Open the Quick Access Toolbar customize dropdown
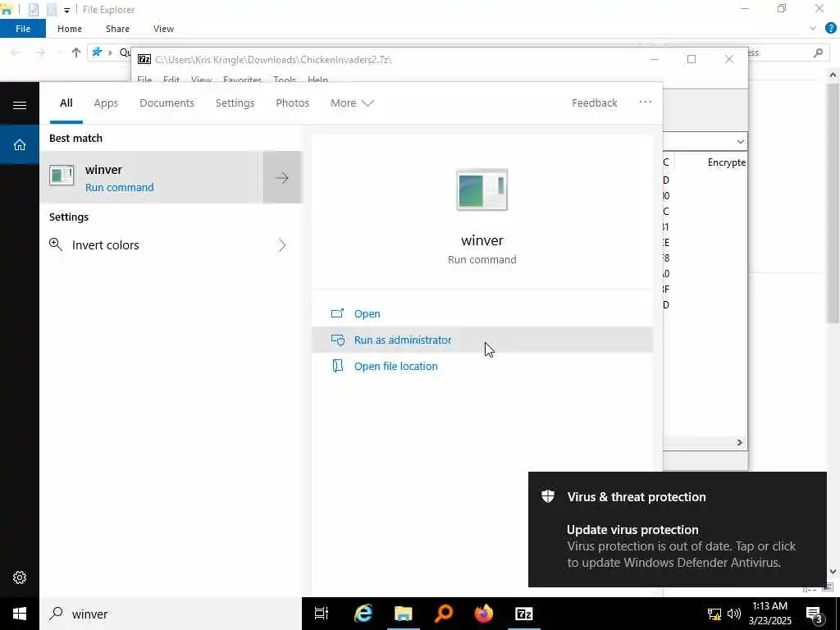Image resolution: width=840 pixels, height=630 pixels. coord(66,10)
